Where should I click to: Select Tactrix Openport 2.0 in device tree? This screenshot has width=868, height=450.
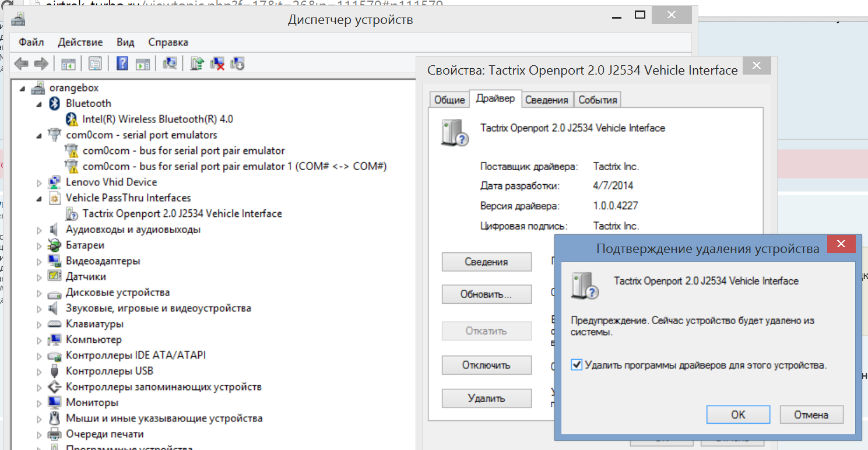point(182,213)
